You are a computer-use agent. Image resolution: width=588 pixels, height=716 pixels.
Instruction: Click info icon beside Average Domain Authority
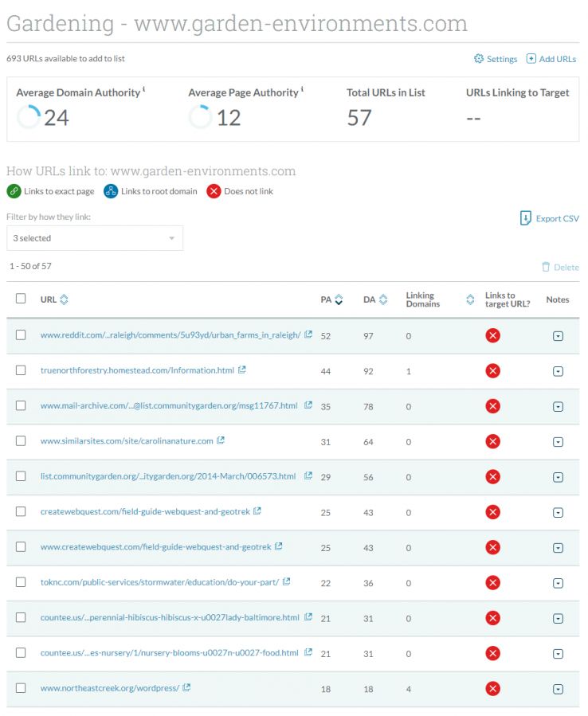pos(143,91)
